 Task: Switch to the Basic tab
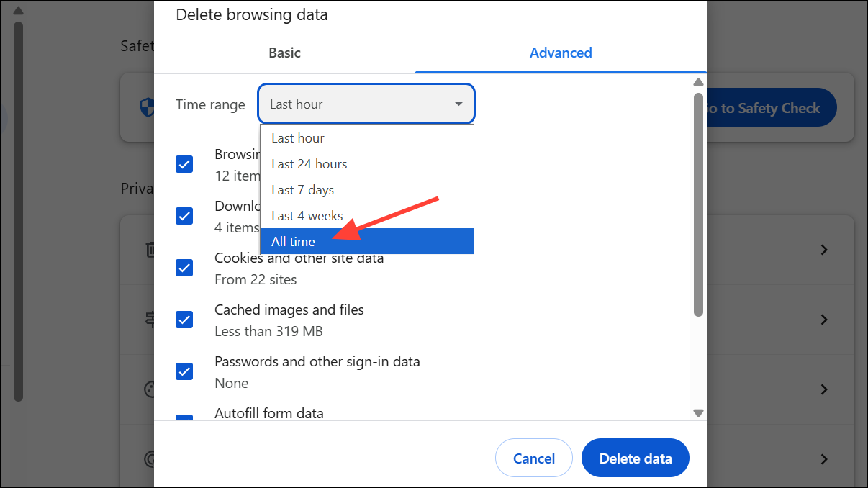click(284, 53)
